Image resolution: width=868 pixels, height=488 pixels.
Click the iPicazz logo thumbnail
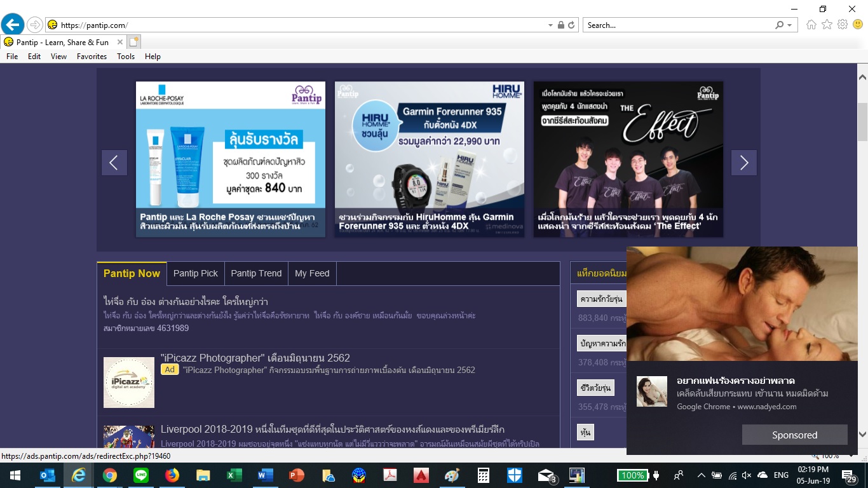129,383
